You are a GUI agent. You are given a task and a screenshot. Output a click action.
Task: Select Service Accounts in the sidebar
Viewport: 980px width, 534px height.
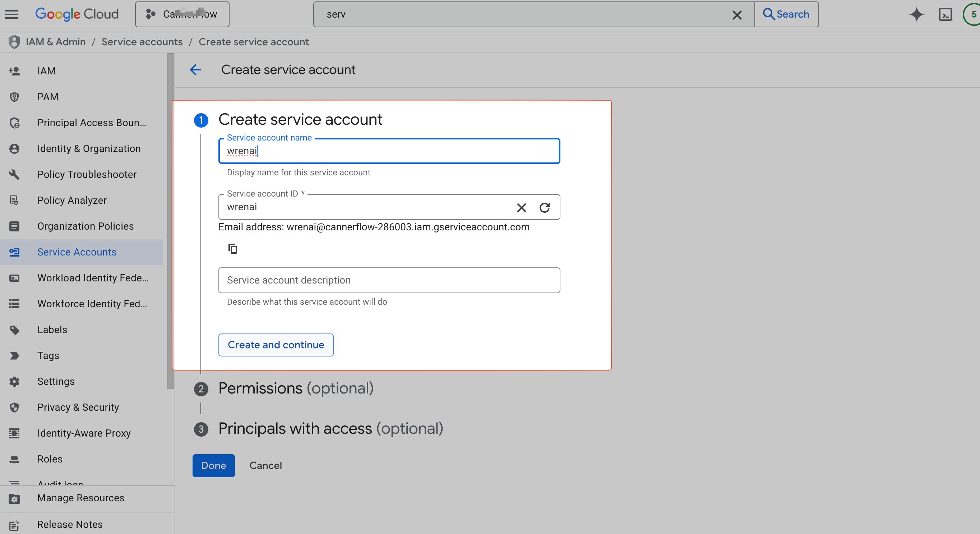77,252
